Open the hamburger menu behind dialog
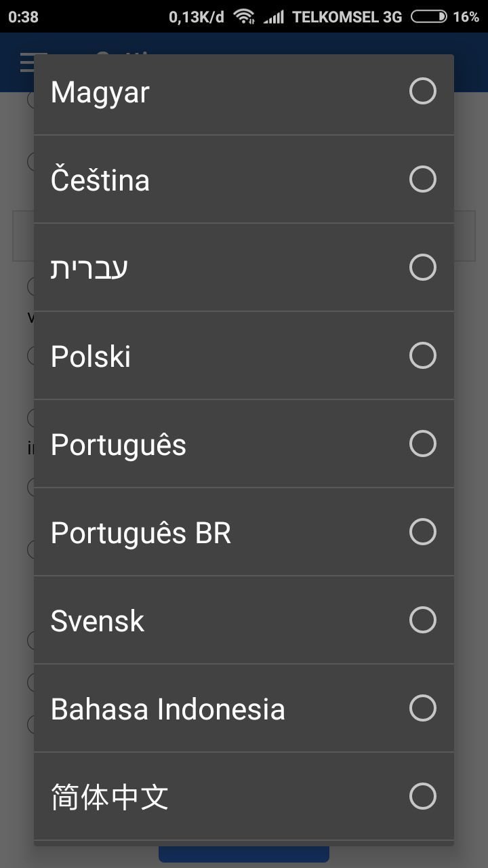This screenshot has width=488, height=868. (26, 64)
